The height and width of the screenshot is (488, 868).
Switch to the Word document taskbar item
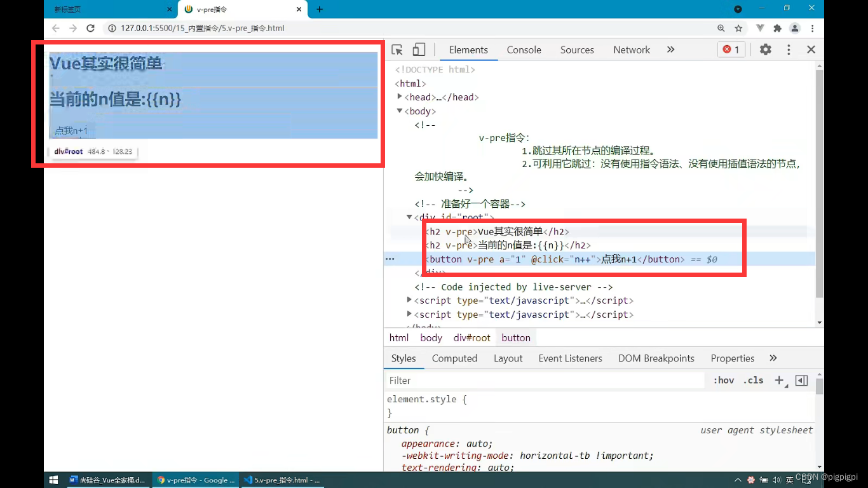[x=107, y=480]
